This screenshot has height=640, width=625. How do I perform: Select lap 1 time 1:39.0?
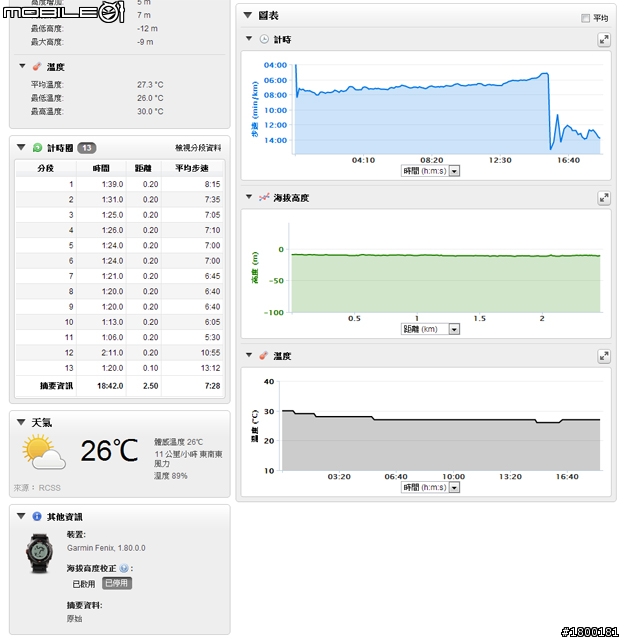tap(112, 184)
